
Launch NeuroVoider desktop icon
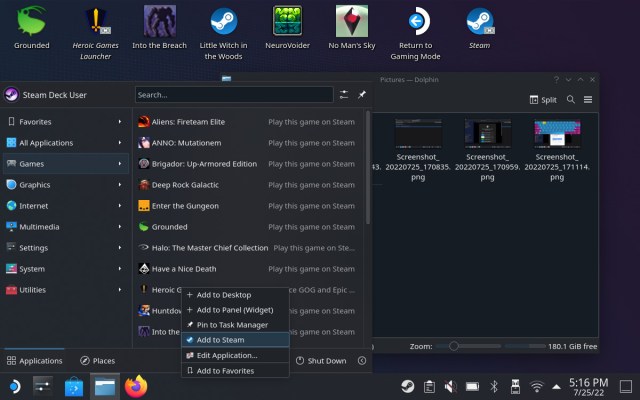(287, 21)
